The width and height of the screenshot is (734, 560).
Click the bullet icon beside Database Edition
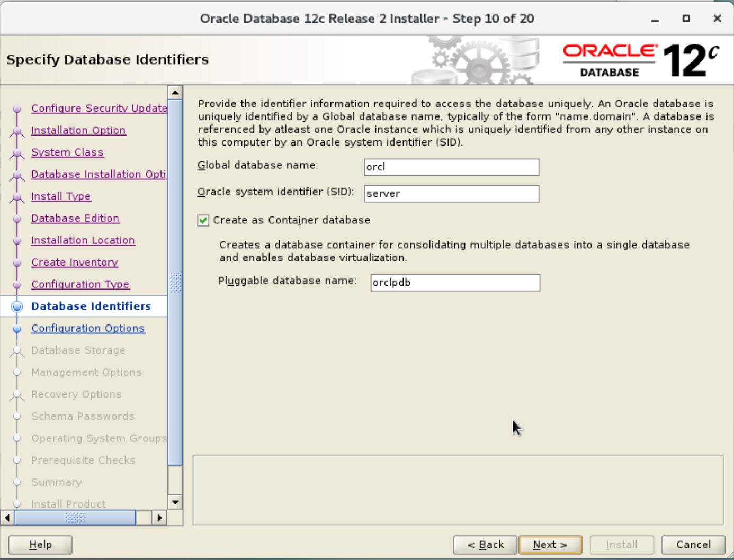click(x=17, y=219)
